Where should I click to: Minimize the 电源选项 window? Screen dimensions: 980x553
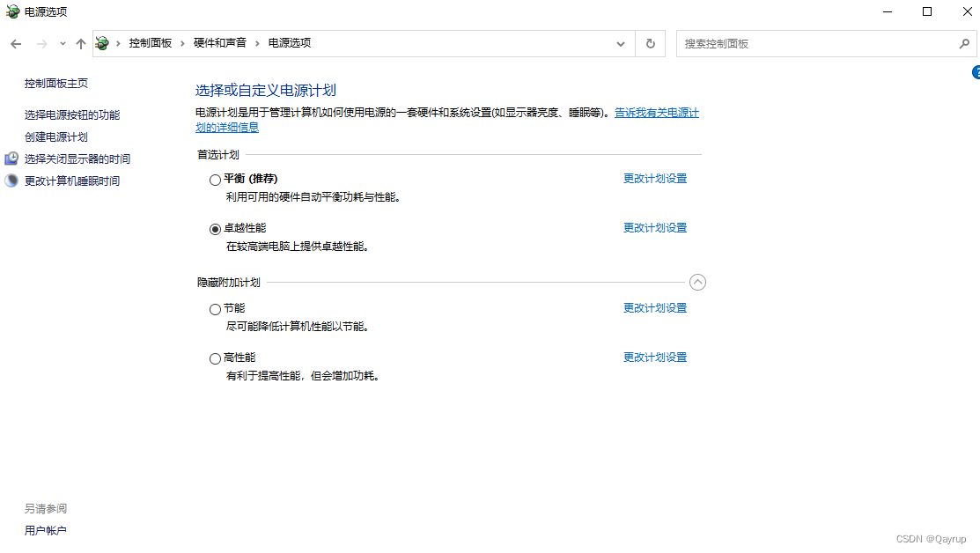pos(888,11)
